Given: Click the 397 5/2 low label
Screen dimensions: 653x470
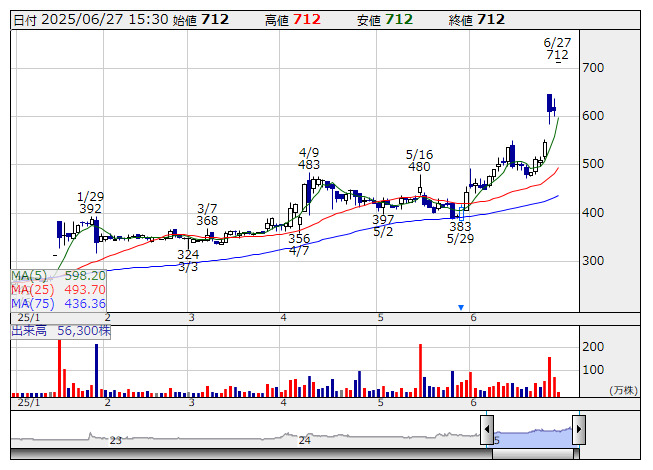Looking at the screenshot, I should 383,226.
